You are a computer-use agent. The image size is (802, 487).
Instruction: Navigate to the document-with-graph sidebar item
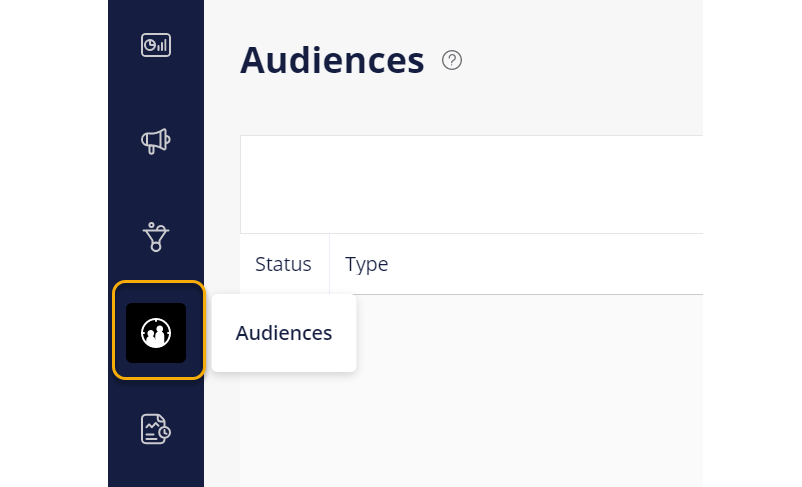[x=156, y=429]
